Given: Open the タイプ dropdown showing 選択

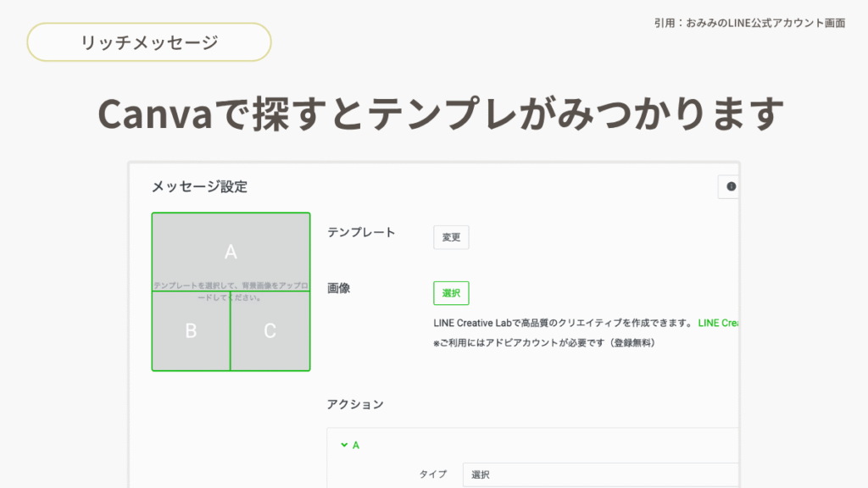Looking at the screenshot, I should [602, 474].
